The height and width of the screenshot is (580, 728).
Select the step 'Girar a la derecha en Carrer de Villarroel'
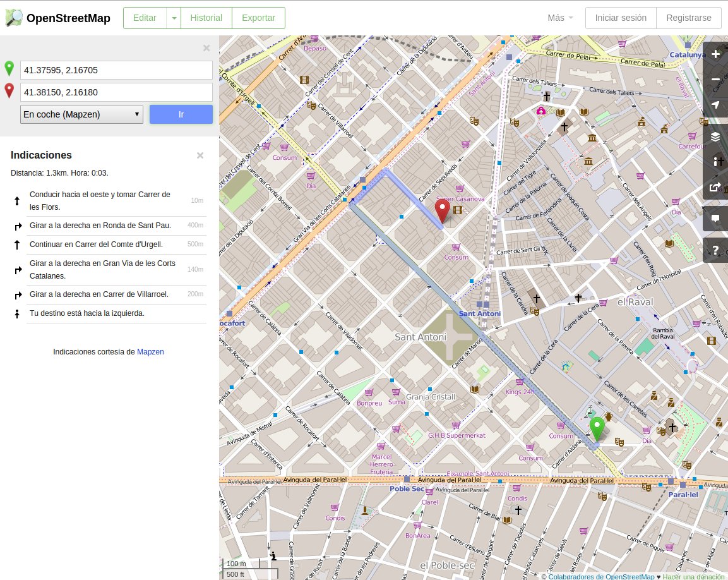(108, 294)
